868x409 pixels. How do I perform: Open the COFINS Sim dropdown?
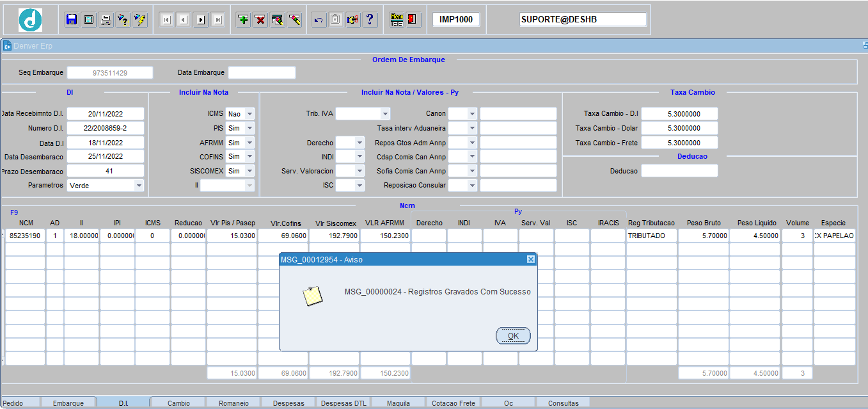(249, 157)
